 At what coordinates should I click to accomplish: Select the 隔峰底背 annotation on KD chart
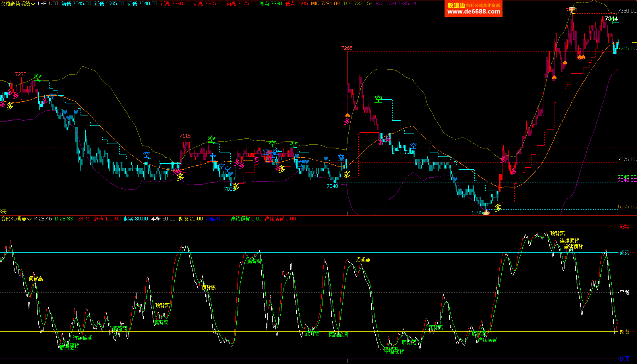pos(339,335)
